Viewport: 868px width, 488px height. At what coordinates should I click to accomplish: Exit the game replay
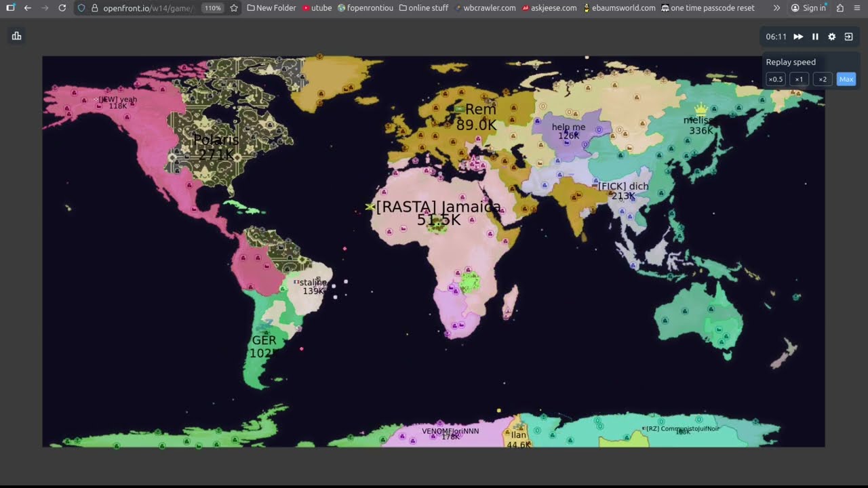(848, 37)
